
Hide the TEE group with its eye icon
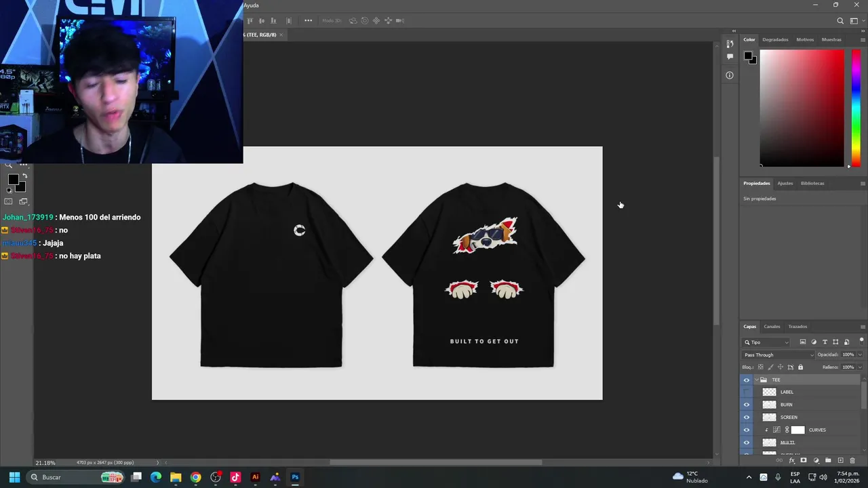click(747, 380)
